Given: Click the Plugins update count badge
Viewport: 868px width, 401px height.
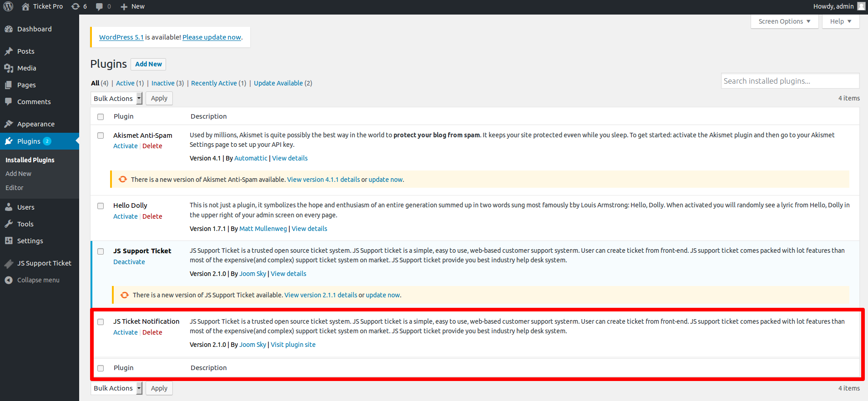Looking at the screenshot, I should (47, 141).
